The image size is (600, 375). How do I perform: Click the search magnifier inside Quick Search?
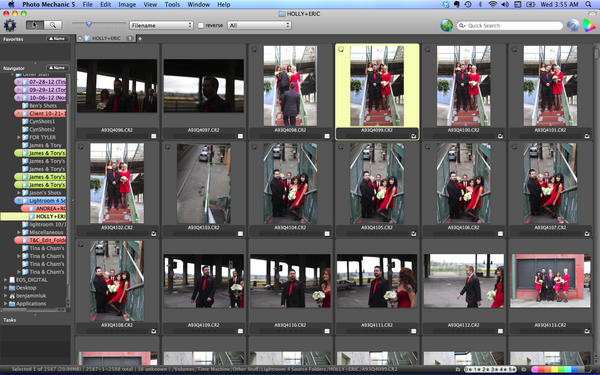click(462, 26)
